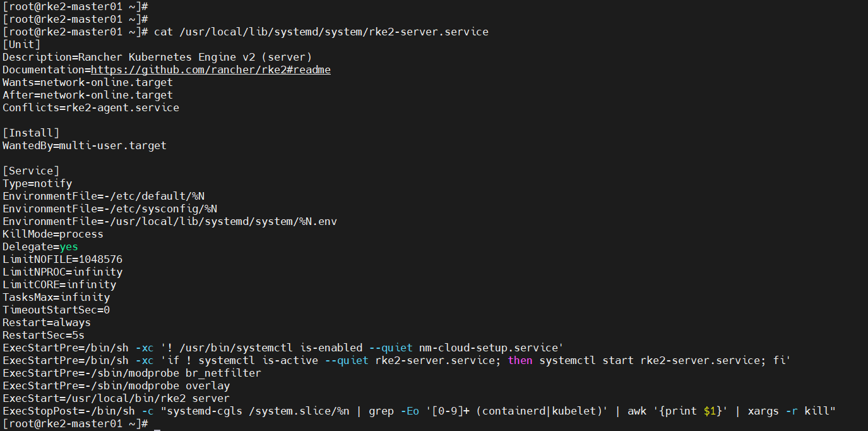This screenshot has width=868, height=431.
Task: Click the magenta 'then' keyword
Action: pos(520,360)
